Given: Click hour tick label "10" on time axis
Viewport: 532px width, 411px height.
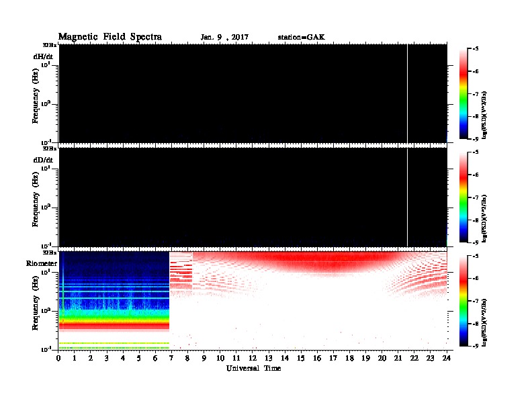Looking at the screenshot, I should pyautogui.click(x=220, y=359).
